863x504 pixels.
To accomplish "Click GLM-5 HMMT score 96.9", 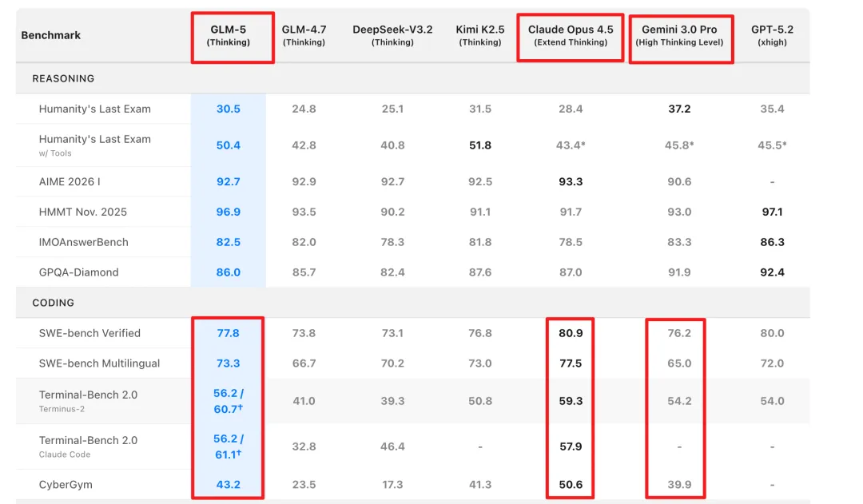I will point(229,212).
